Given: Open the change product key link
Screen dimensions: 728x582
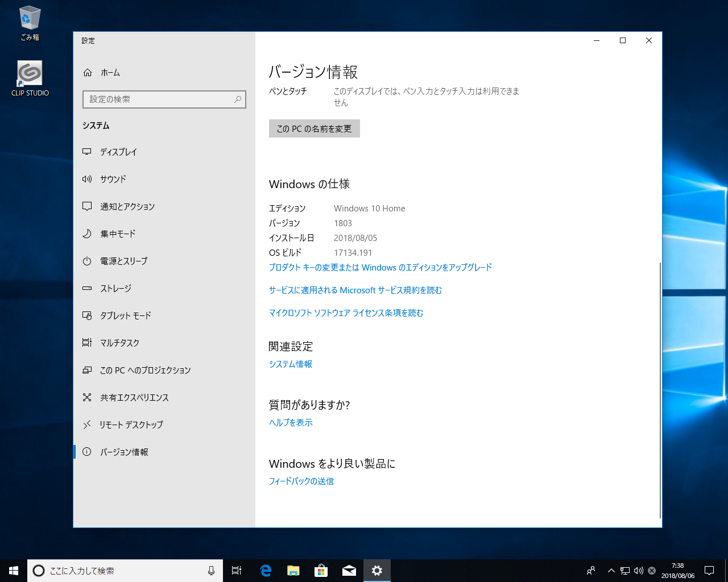Looking at the screenshot, I should pos(380,267).
